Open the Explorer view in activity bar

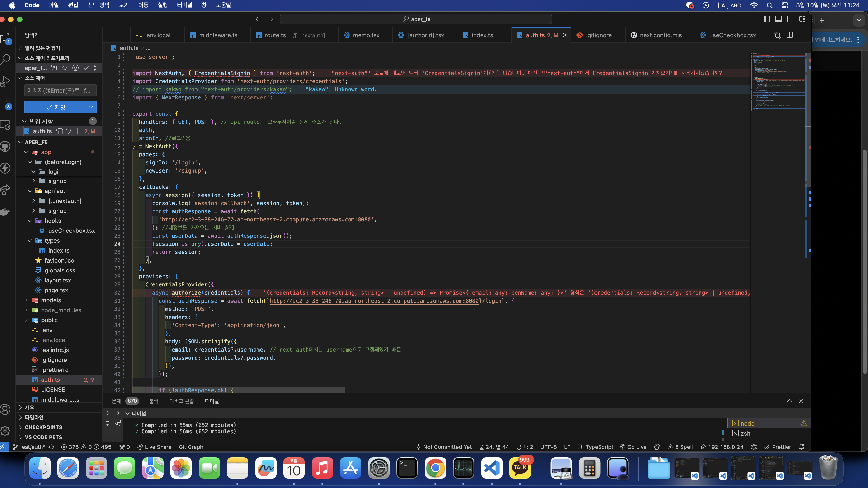tap(6, 38)
